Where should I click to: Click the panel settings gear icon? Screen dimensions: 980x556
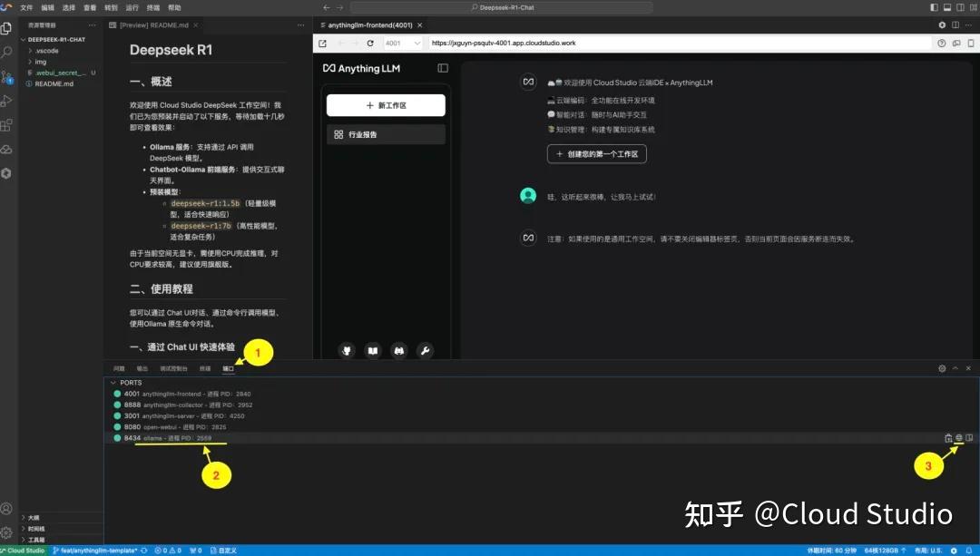point(941,368)
